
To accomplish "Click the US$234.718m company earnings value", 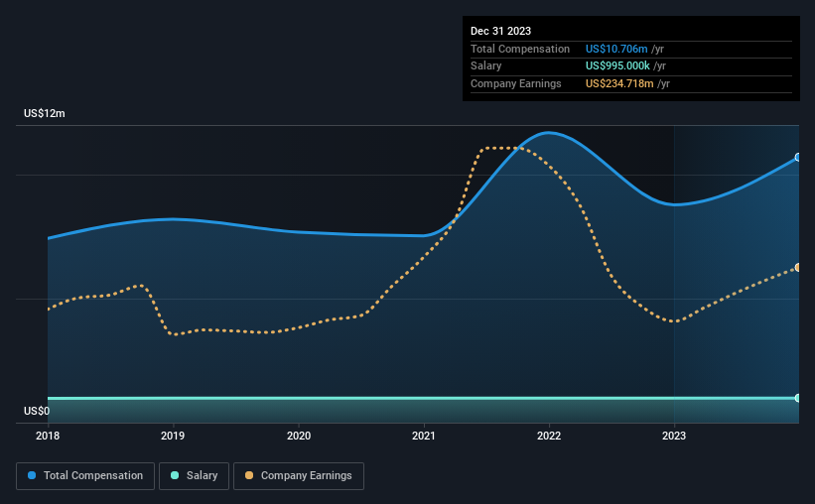I will pyautogui.click(x=619, y=83).
